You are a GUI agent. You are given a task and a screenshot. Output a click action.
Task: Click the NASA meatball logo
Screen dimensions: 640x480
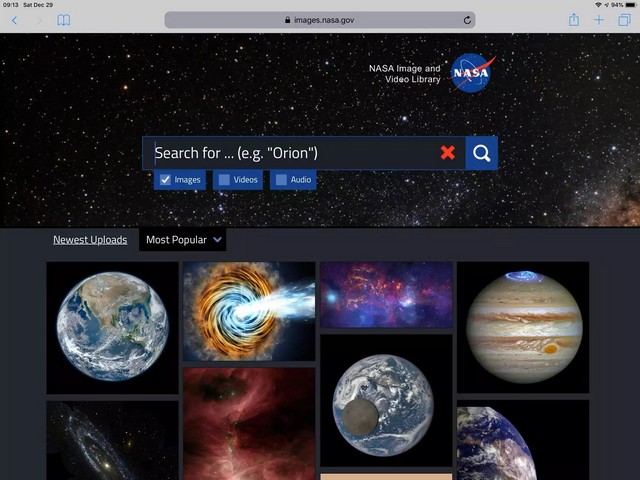click(x=471, y=73)
